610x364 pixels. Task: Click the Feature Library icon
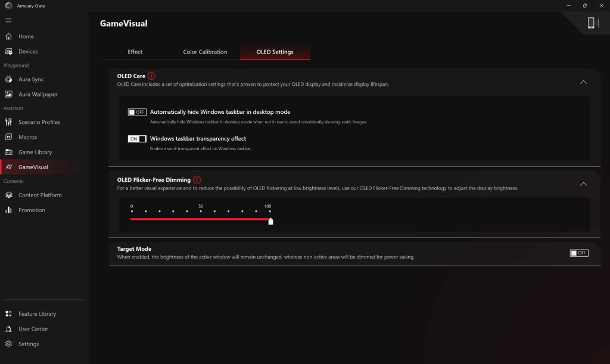point(8,314)
